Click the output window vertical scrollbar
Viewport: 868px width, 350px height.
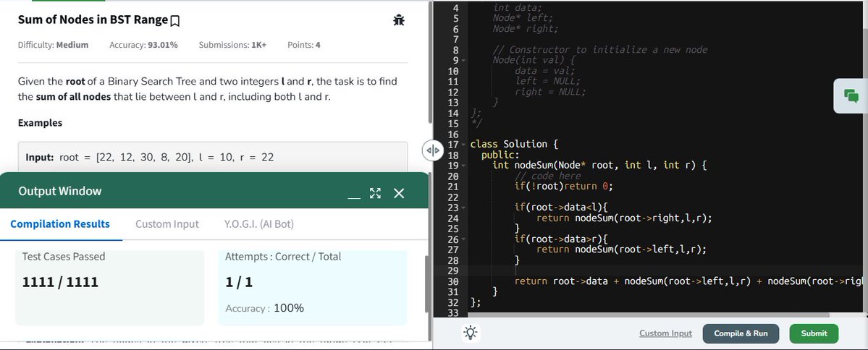coord(426,283)
